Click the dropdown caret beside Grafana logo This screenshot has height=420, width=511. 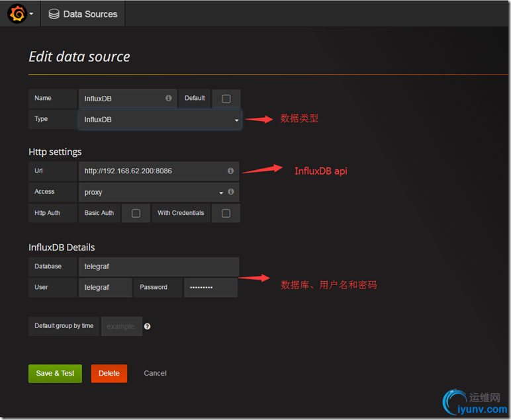[x=31, y=14]
